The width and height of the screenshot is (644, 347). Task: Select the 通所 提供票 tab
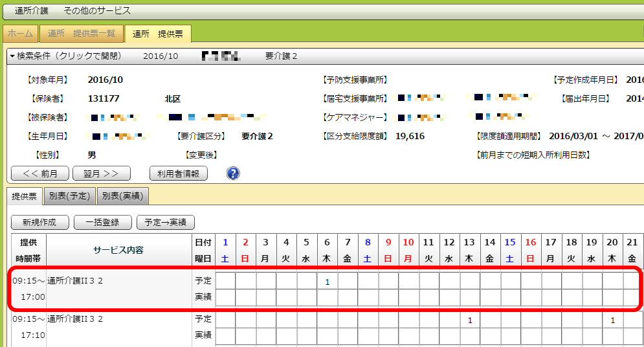(157, 34)
